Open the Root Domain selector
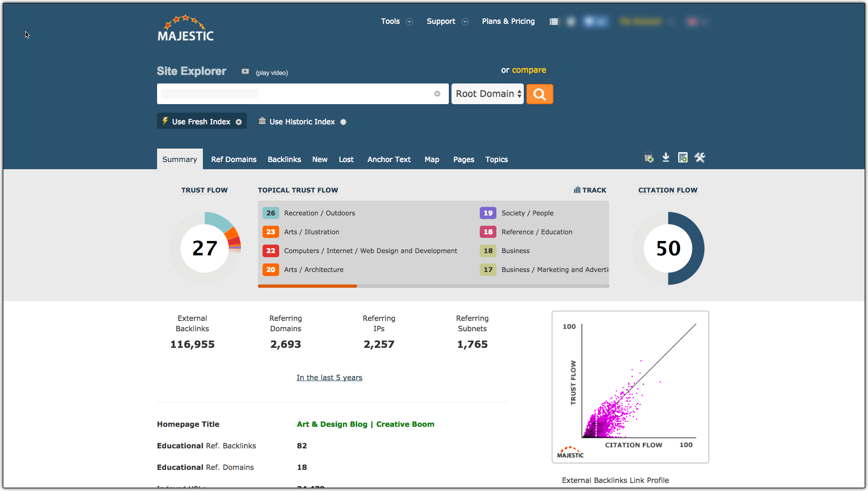Viewport: 868px width, 491px height. 488,94
